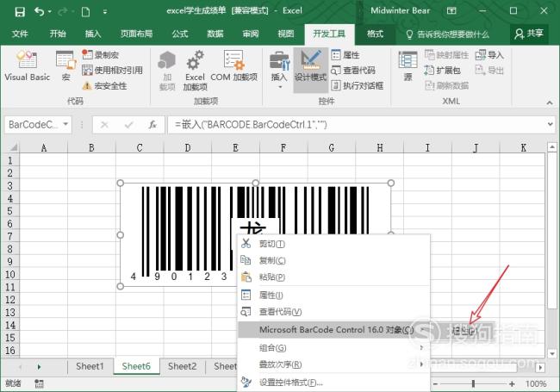The width and height of the screenshot is (560, 392).
Task: Open the quick access toolbar customize dropdown
Action: click(x=105, y=12)
